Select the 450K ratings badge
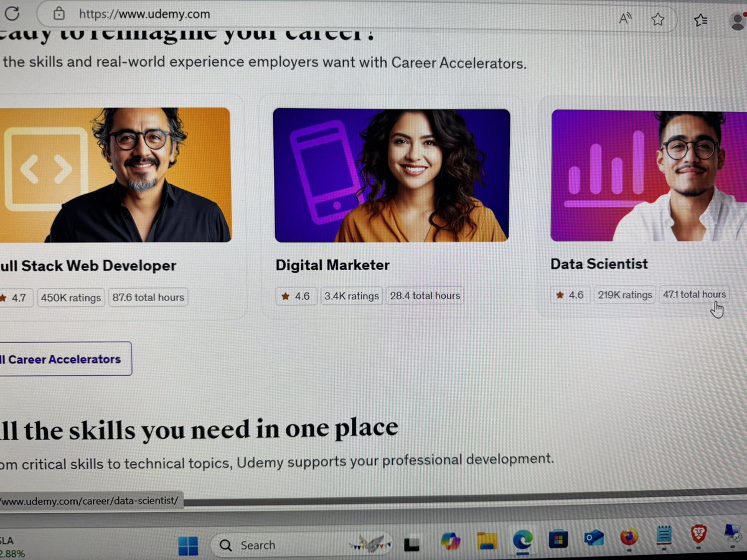 [70, 297]
